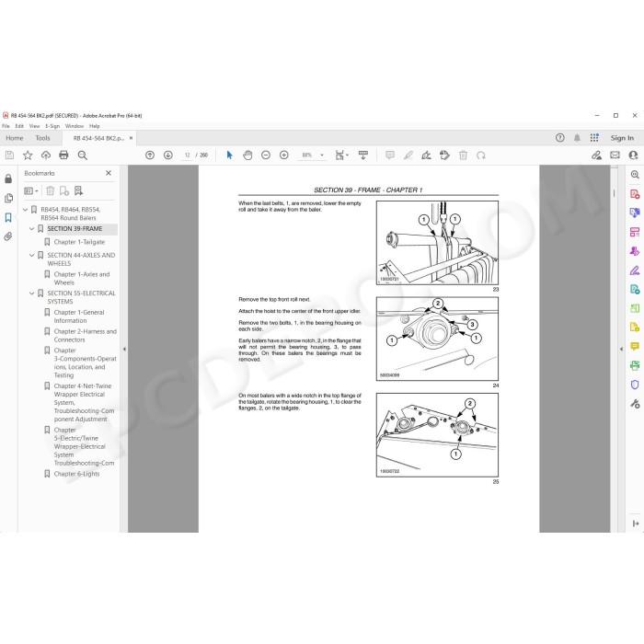Image resolution: width=644 pixels, height=644 pixels.
Task: Select the Hand pan tool
Action: (x=247, y=155)
